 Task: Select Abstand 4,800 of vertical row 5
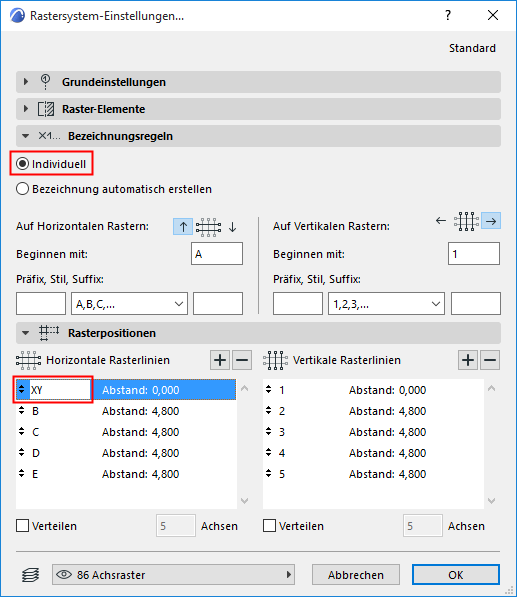387,474
